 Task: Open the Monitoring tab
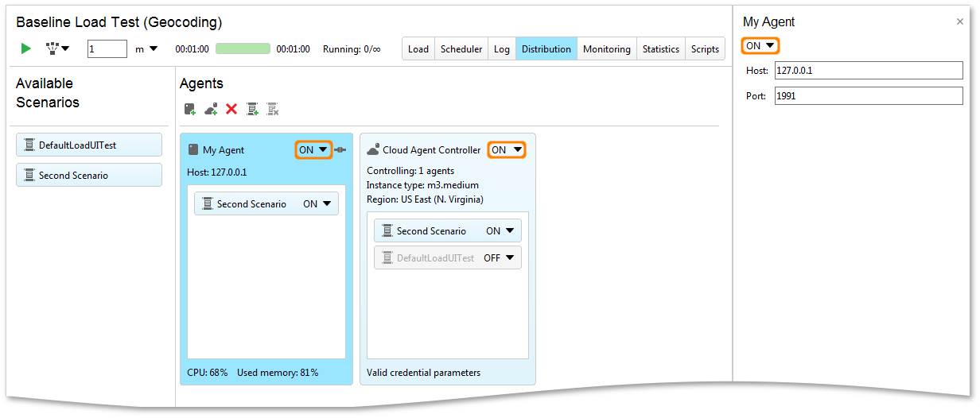point(607,48)
